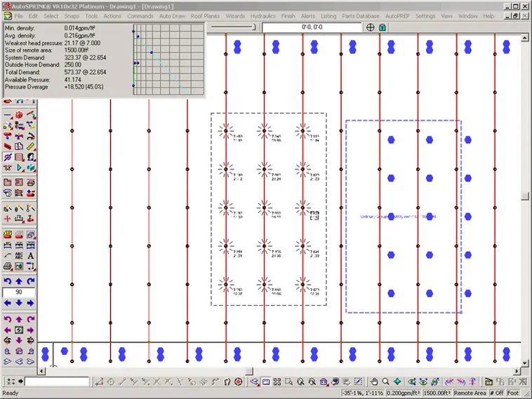Click the purple rotate-left view arrow
The height and width of the screenshot is (399, 532).
pos(8,319)
